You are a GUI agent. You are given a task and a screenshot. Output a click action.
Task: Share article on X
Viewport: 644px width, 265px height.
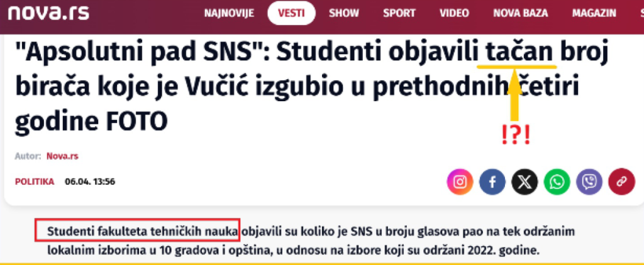[525, 181]
